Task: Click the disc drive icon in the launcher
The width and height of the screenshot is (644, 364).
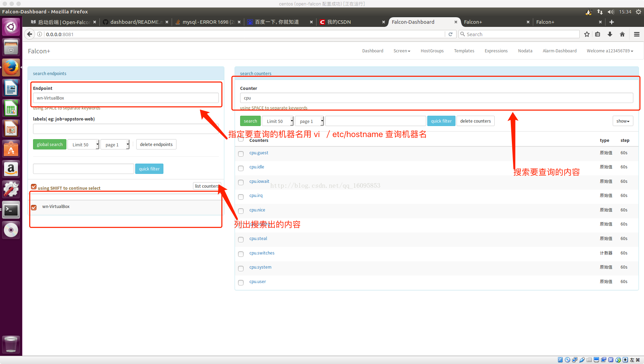Action: pos(11,230)
